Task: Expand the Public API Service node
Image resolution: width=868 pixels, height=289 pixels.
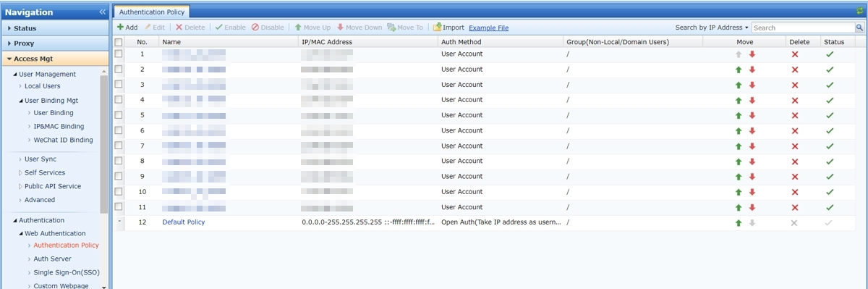Action: [x=20, y=186]
